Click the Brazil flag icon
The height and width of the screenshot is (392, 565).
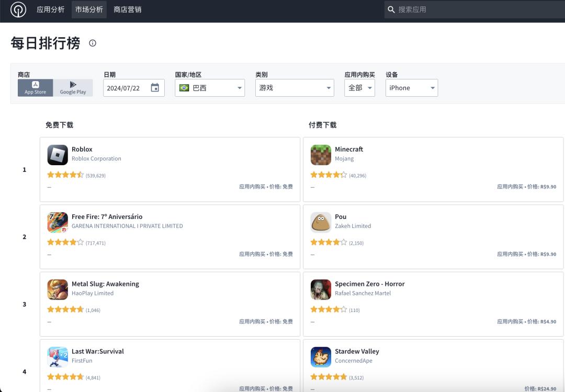coord(184,88)
